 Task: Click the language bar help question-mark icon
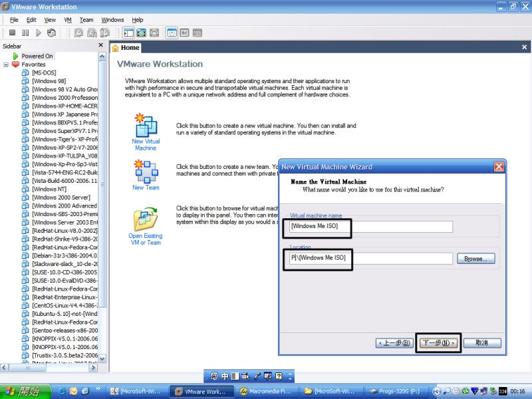(279, 376)
